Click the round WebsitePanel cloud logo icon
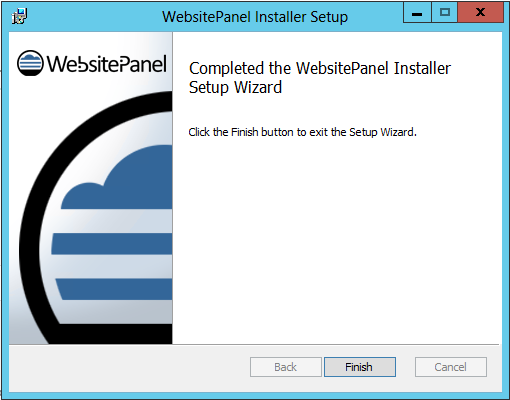The height and width of the screenshot is (400, 510). (30, 63)
